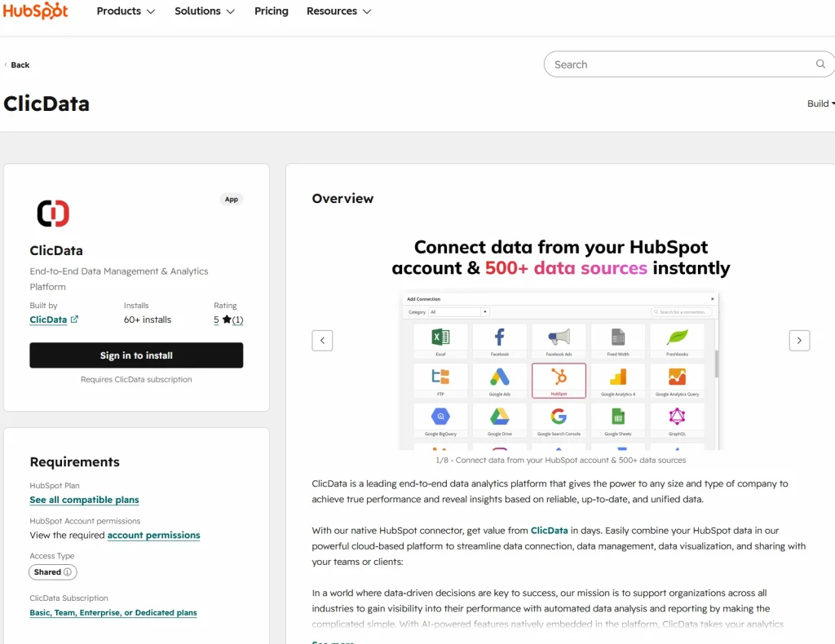The width and height of the screenshot is (835, 644).
Task: Expand the Solutions dropdown
Action: [x=205, y=11]
